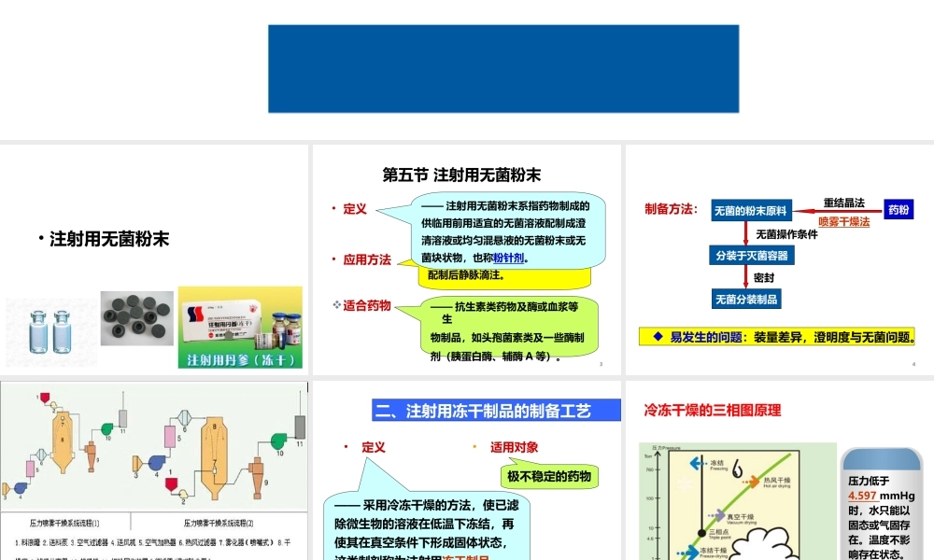This screenshot has width=934, height=560.
Task: Click the freezing arrow icon in the phase diagram
Action: pos(695,464)
